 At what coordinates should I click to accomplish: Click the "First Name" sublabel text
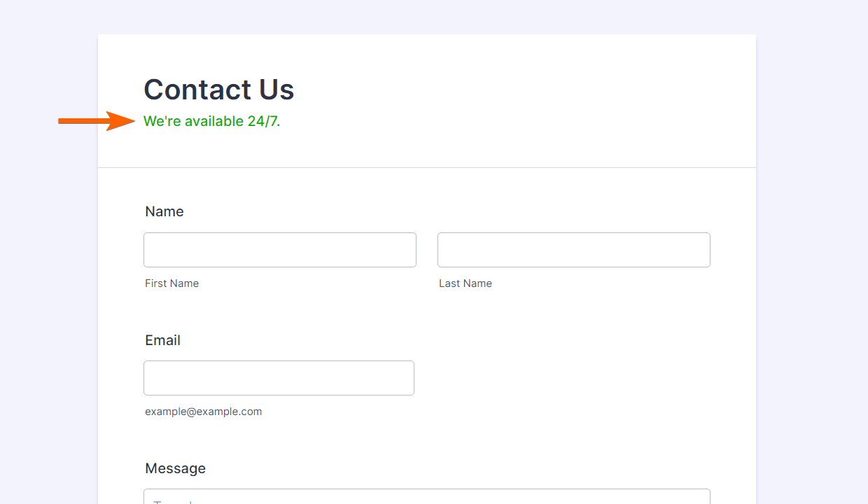[172, 283]
